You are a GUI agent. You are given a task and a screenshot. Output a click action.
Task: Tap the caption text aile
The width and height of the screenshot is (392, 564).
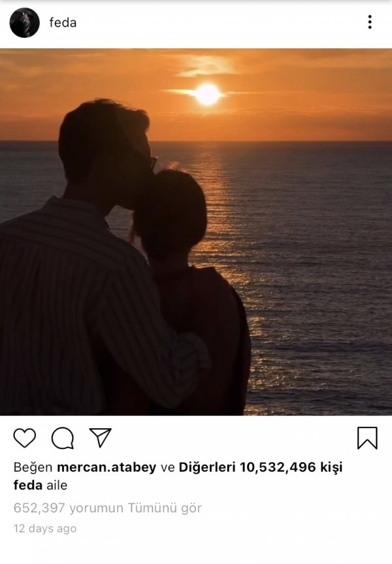click(x=56, y=486)
